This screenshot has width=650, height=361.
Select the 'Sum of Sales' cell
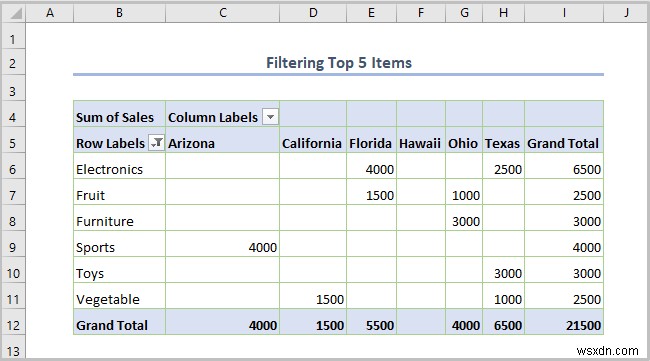[119, 114]
